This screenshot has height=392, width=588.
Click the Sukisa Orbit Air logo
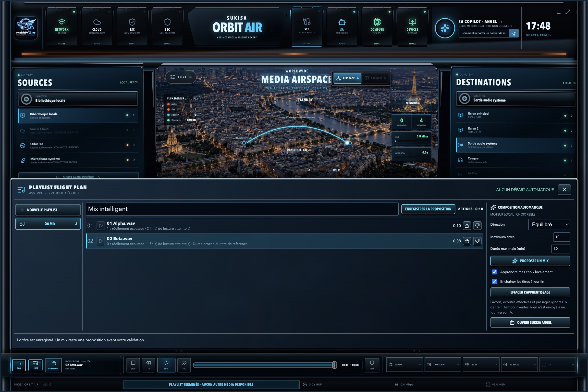(26, 28)
